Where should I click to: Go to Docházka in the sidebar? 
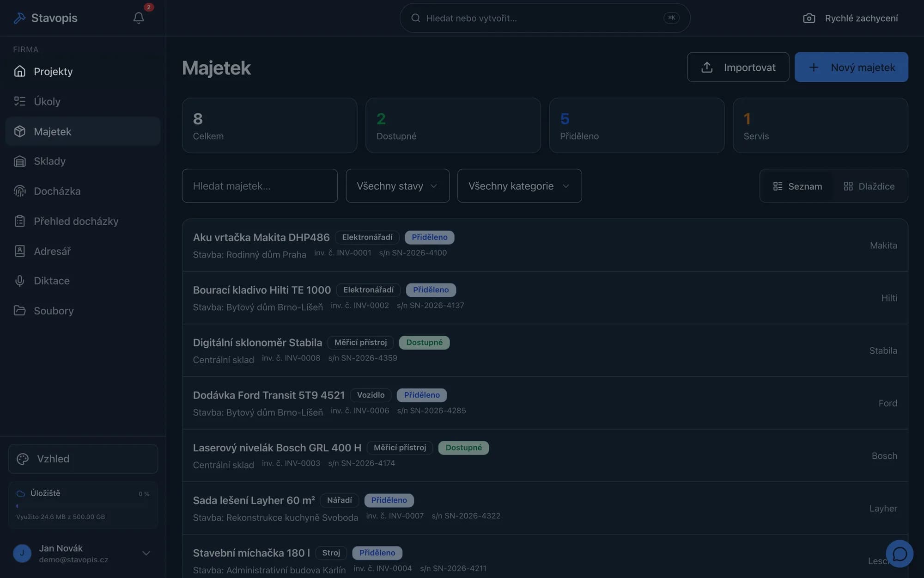tap(83, 191)
